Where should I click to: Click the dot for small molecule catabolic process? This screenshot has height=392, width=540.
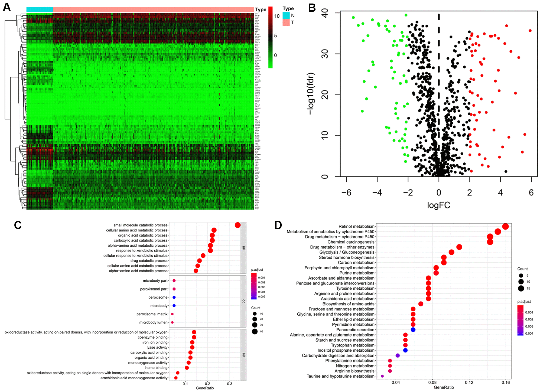[x=238, y=225]
